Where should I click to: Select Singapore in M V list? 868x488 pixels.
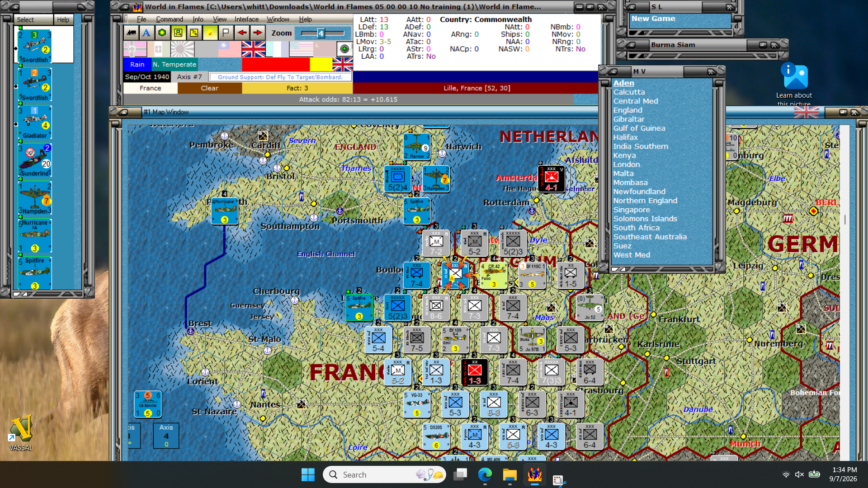[x=631, y=209]
